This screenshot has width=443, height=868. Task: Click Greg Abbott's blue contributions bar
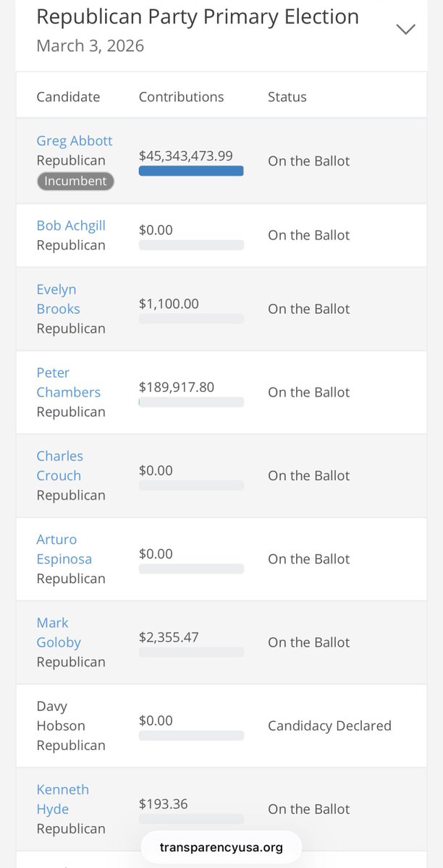pos(191,171)
